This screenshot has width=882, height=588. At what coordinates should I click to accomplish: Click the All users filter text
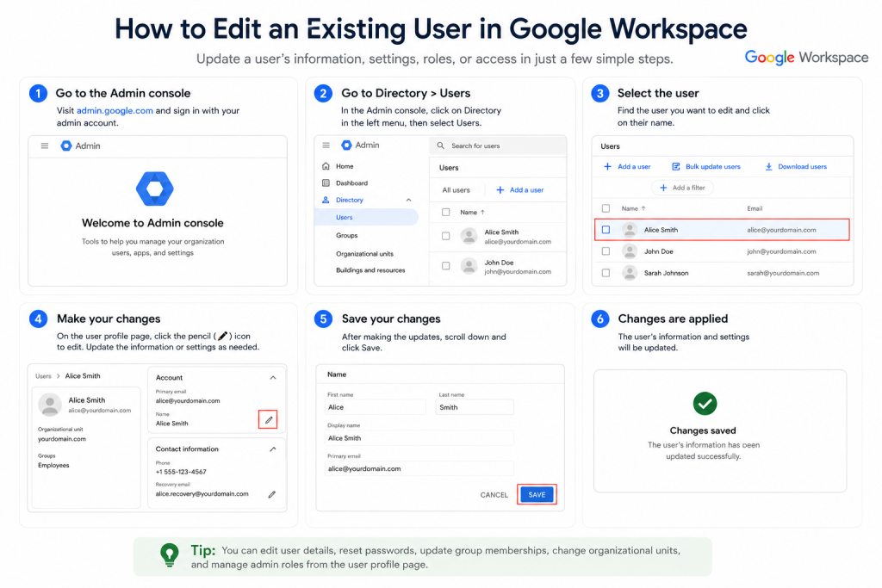(x=456, y=190)
